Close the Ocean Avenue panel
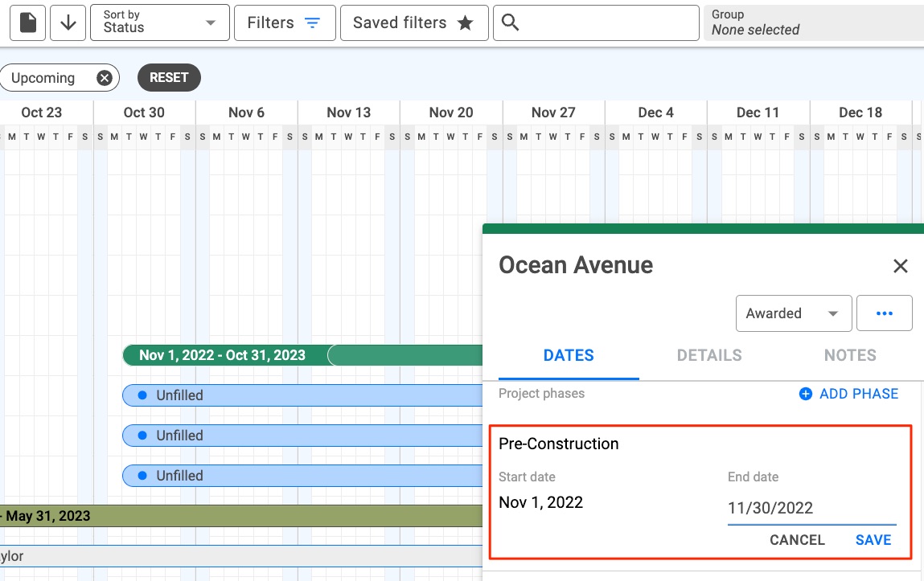The width and height of the screenshot is (924, 581). click(x=900, y=266)
